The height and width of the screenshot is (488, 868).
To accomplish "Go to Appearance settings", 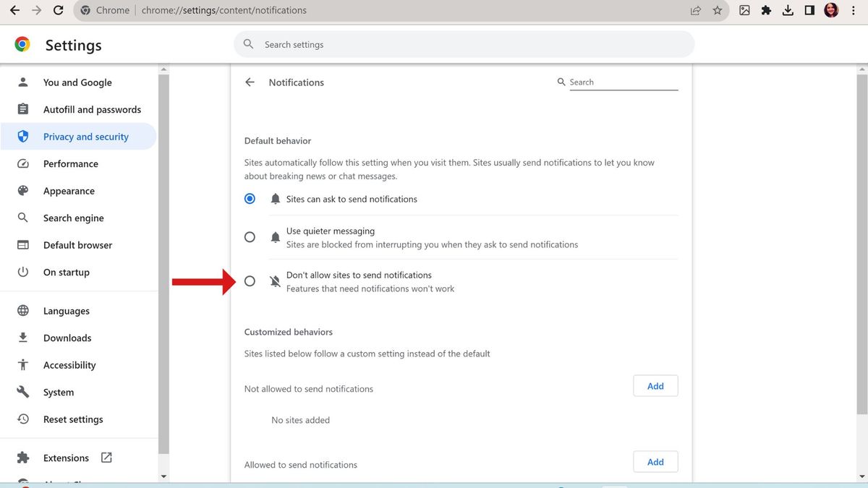I will coord(69,191).
